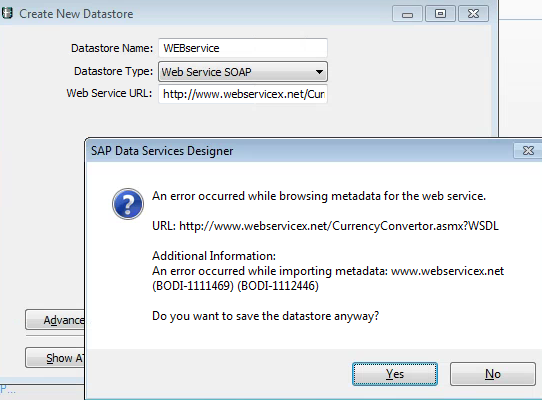Click the Advanced button in Create New Datastore

click(55, 320)
